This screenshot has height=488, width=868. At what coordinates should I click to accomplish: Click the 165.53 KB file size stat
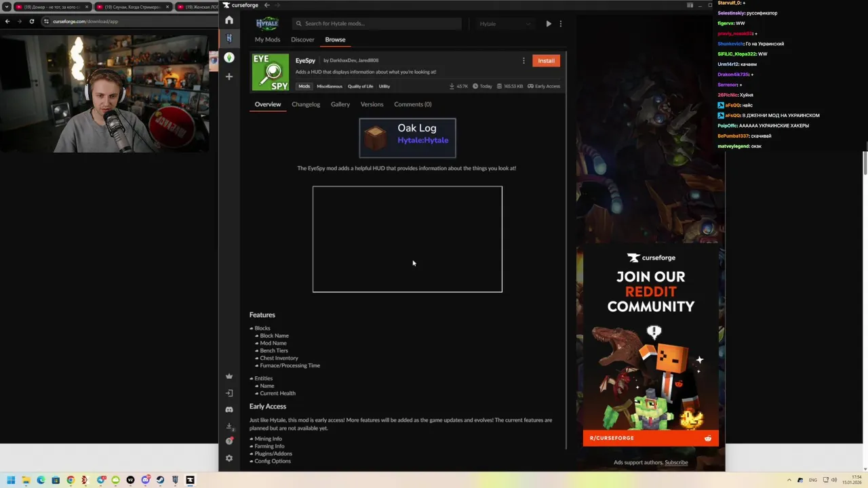510,86
